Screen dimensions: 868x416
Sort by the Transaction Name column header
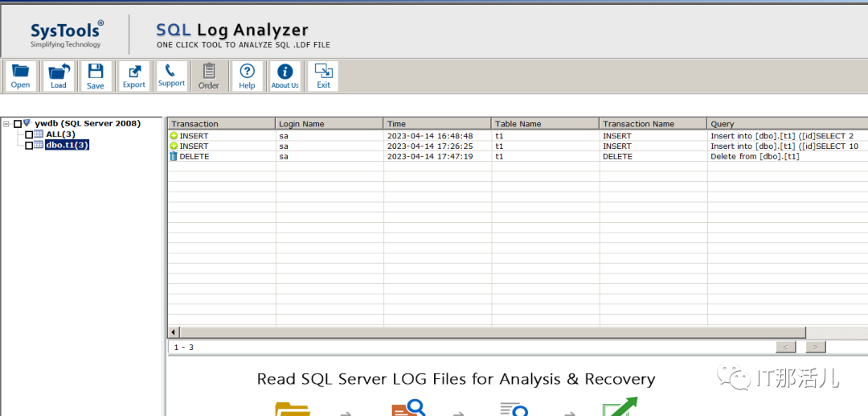[x=653, y=124]
